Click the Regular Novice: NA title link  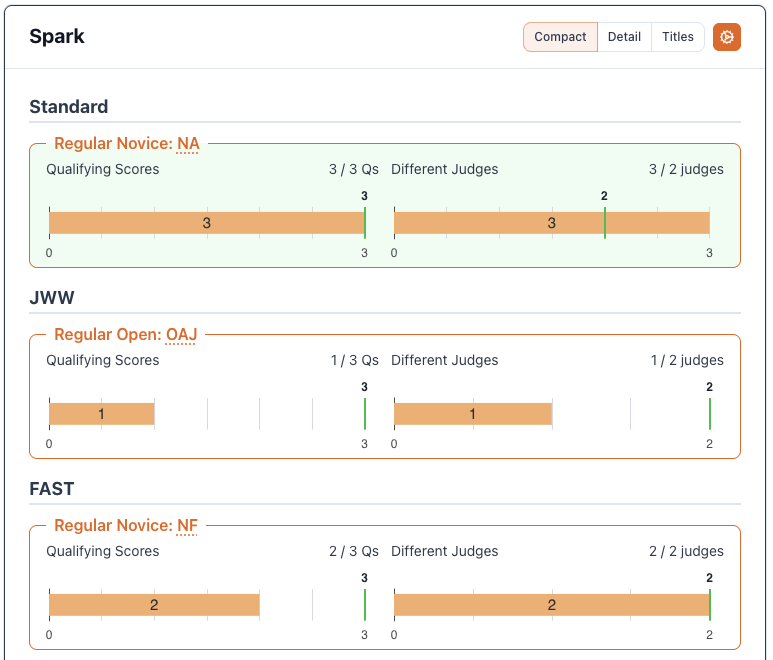(127, 143)
